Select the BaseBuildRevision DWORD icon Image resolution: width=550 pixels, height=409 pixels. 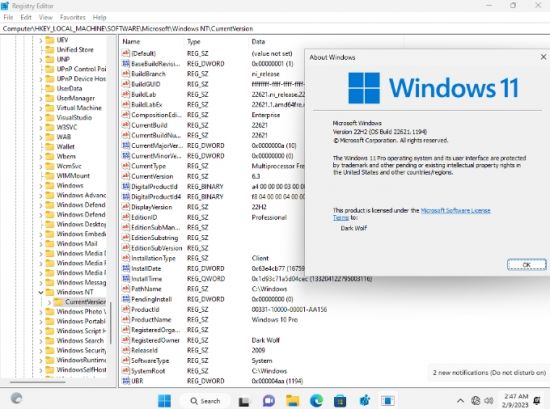pos(126,63)
